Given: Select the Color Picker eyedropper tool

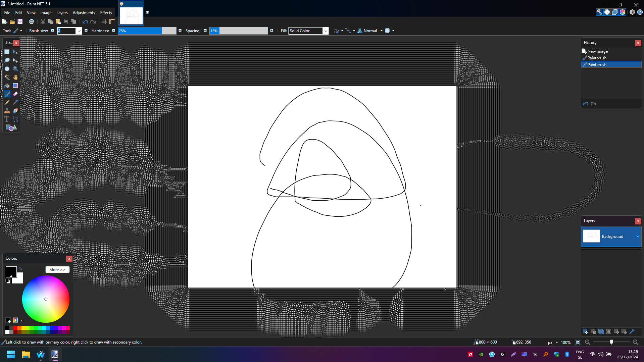Looking at the screenshot, I should [15, 102].
